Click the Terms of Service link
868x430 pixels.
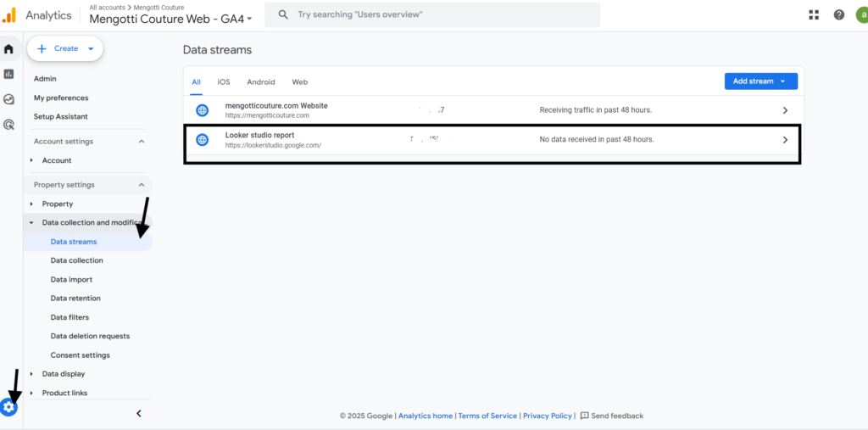pos(487,416)
